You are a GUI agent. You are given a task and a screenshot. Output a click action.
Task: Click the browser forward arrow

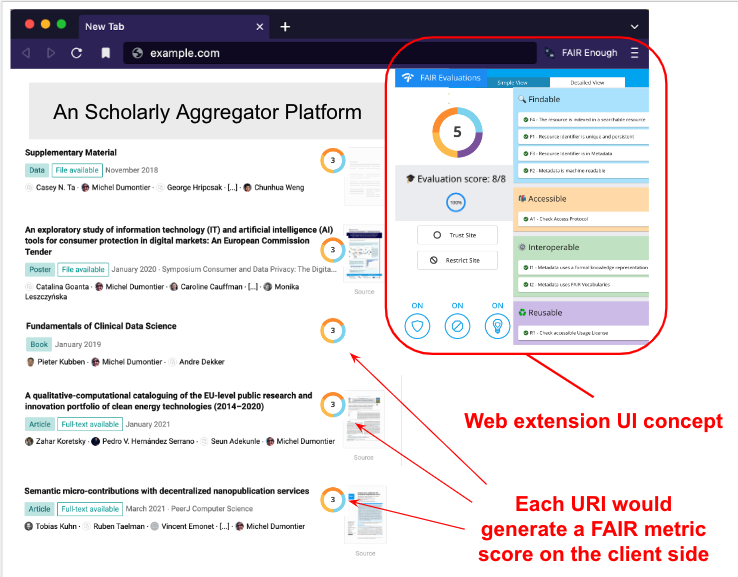point(51,53)
